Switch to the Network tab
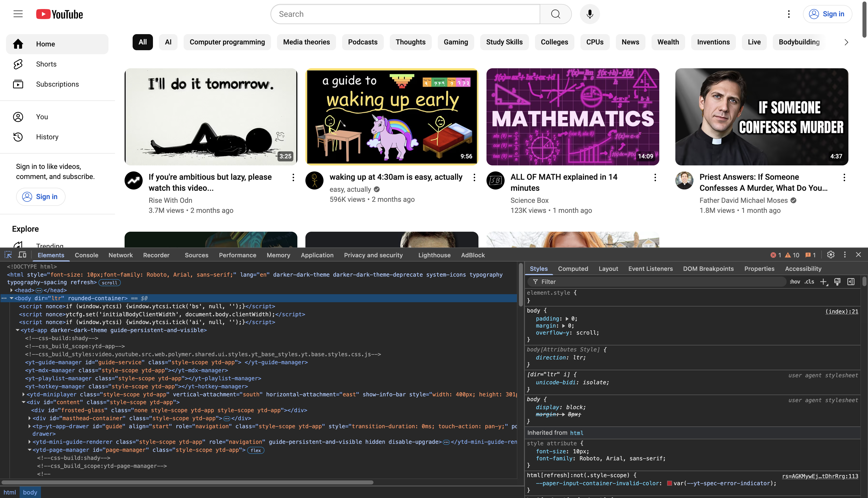This screenshot has height=498, width=868. [x=121, y=255]
